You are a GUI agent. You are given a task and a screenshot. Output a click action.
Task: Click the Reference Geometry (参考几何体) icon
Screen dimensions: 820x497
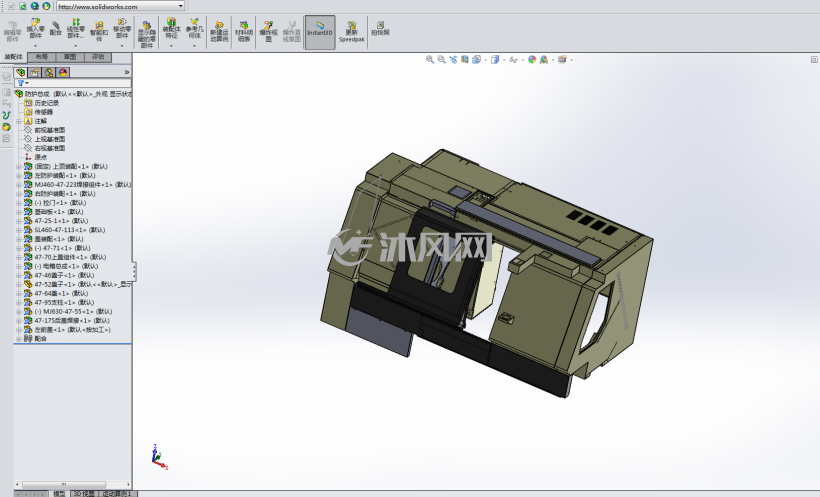pos(195,29)
